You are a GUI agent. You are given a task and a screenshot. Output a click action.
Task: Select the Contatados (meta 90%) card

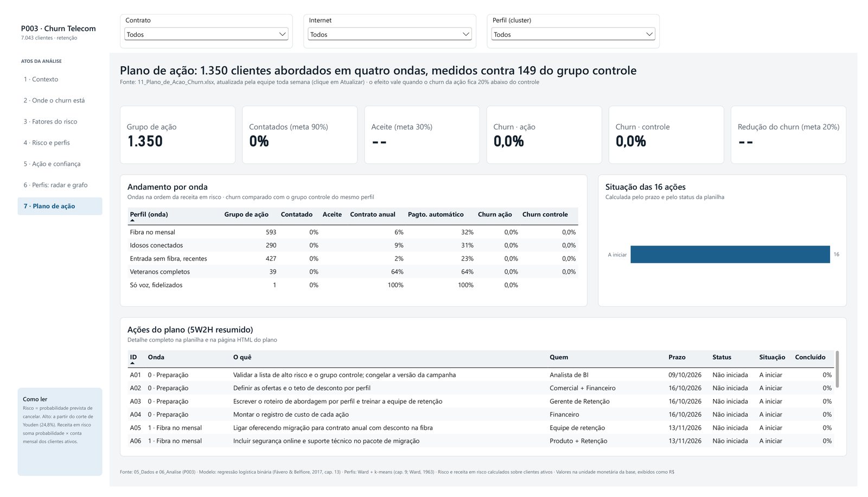tap(299, 134)
